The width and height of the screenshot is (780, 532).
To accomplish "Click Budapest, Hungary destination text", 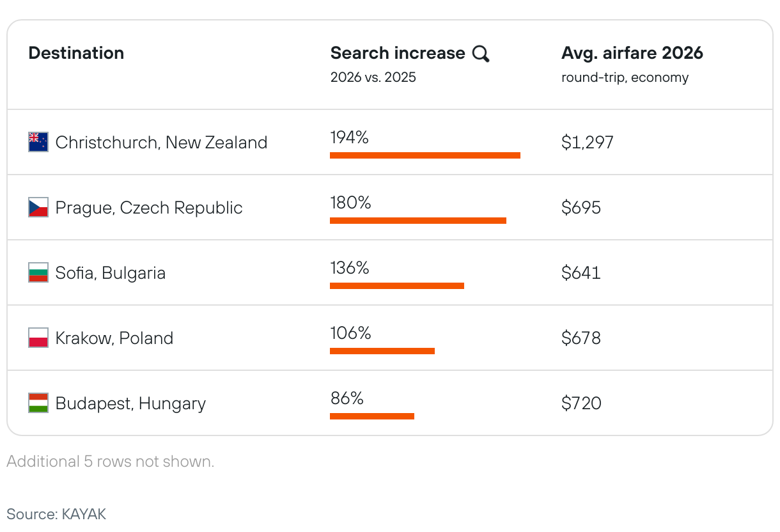I will click(x=130, y=403).
